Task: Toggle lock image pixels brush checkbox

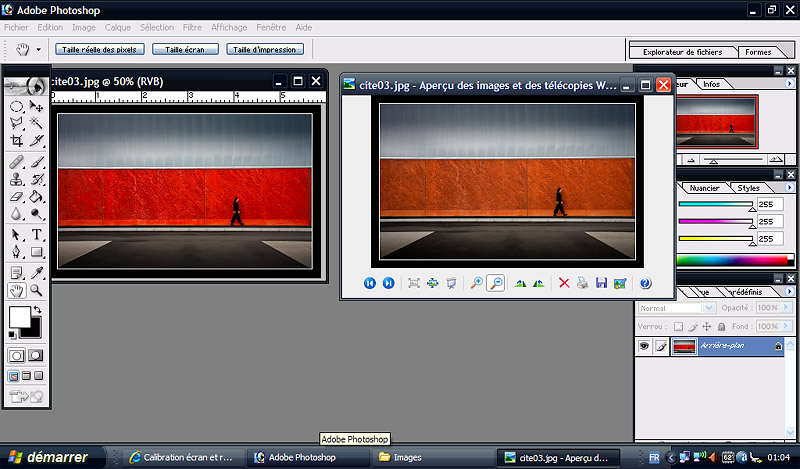Action: point(693,327)
